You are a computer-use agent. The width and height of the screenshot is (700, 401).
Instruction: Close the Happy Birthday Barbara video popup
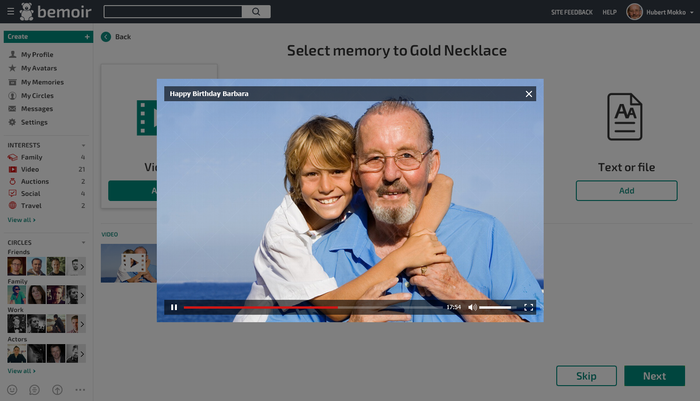tap(529, 94)
